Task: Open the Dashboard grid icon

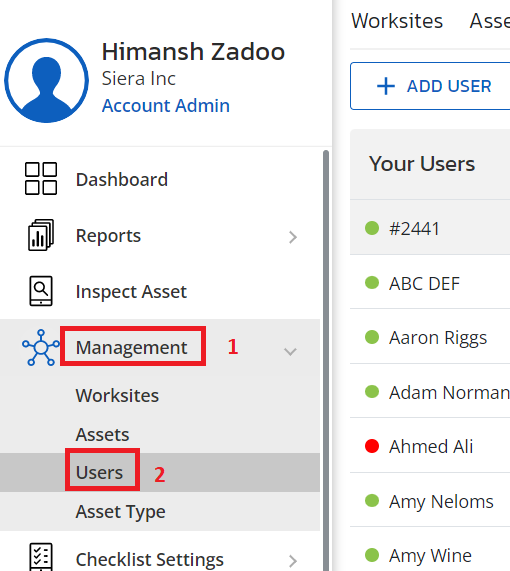Action: pos(41,178)
